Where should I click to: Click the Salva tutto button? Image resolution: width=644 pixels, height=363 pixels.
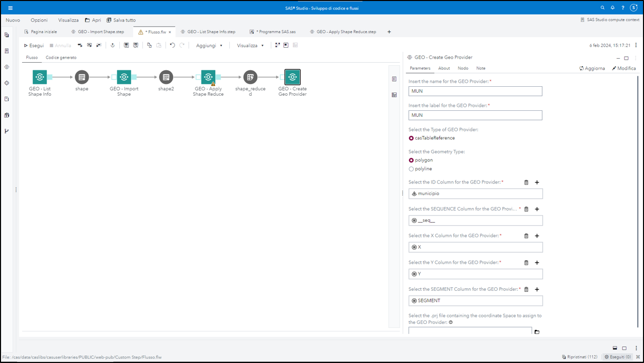[x=121, y=20]
